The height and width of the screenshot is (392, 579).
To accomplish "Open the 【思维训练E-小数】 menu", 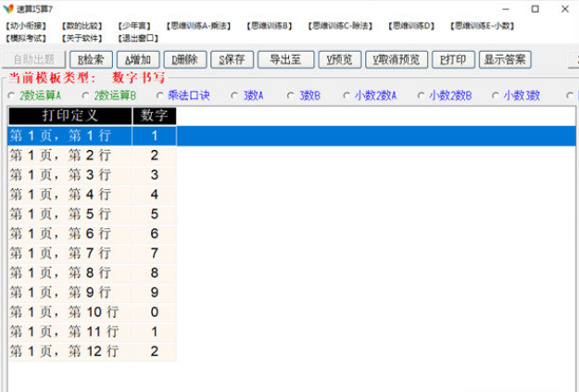I will 483,26.
